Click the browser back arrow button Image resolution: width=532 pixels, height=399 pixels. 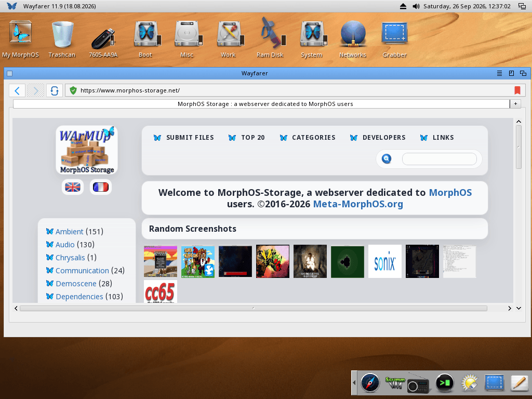17,90
